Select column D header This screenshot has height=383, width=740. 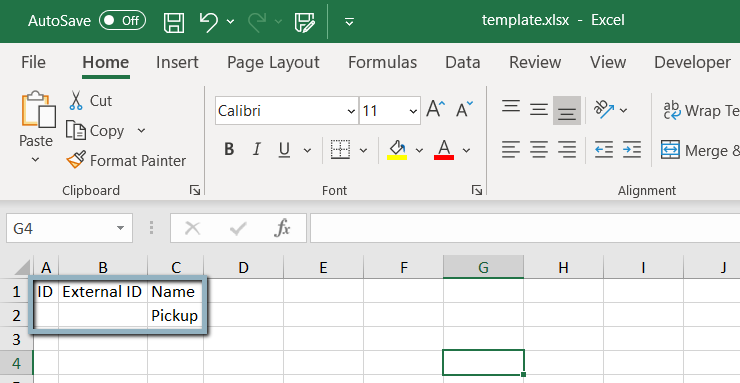point(244,267)
